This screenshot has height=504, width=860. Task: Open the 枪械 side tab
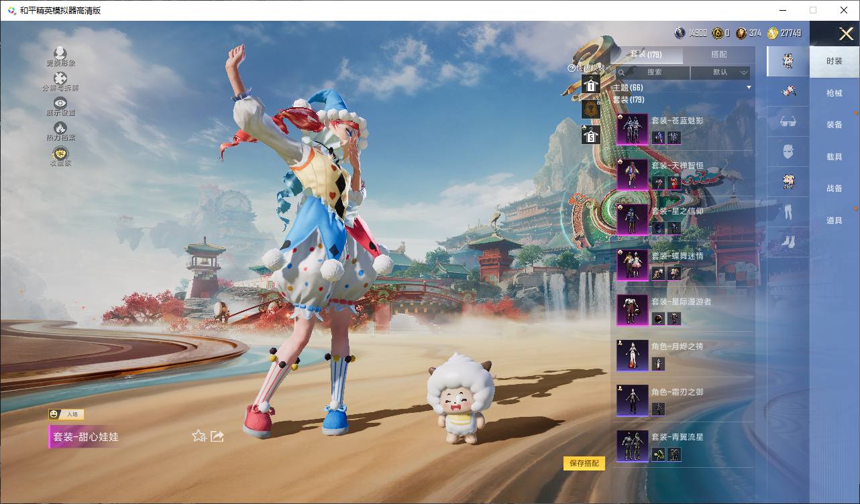[x=834, y=93]
